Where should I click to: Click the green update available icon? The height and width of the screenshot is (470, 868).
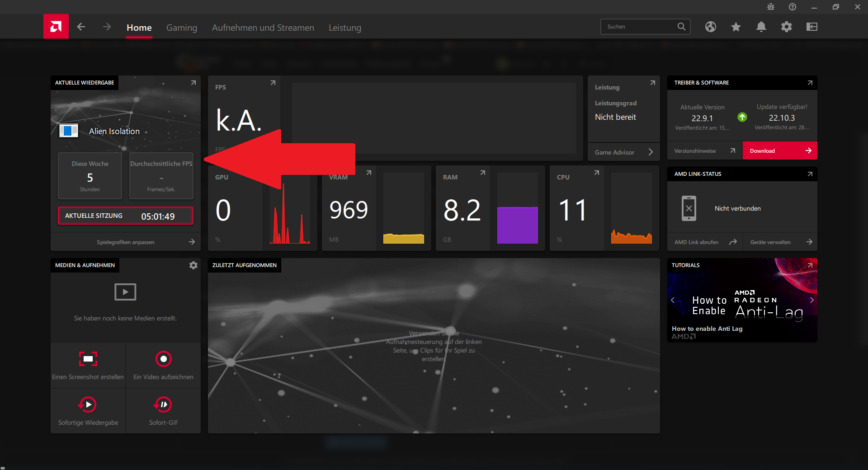(742, 117)
